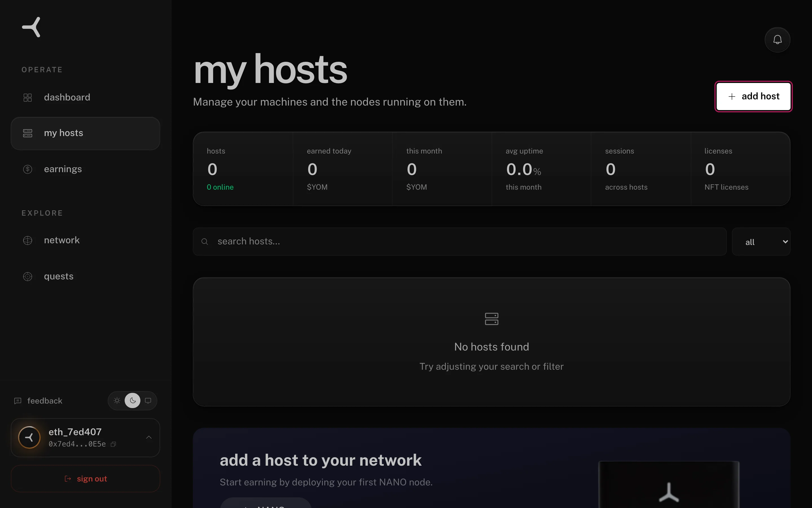The image size is (812, 508).
Task: Click the app logo in the sidebar
Action: click(31, 27)
